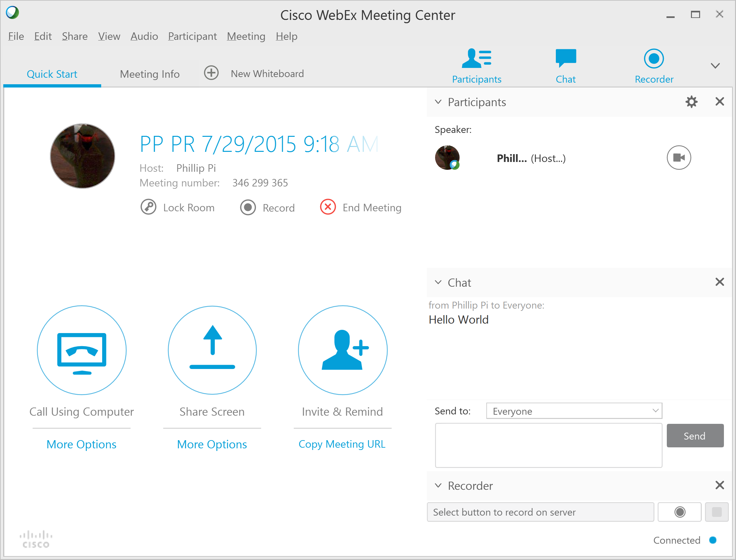
Task: Open Participants panel settings gear
Action: (691, 102)
